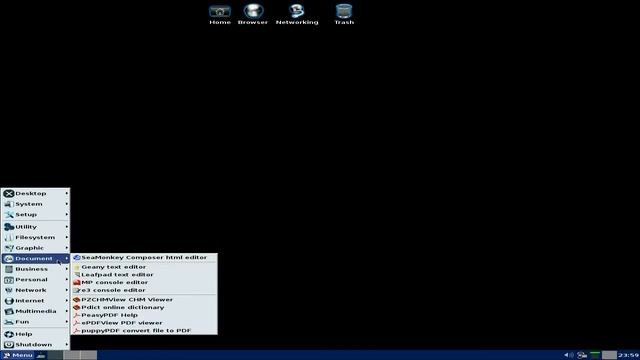Viewport: 640px width, 360px height.
Task: Click the Menu button in taskbar
Action: (18, 355)
